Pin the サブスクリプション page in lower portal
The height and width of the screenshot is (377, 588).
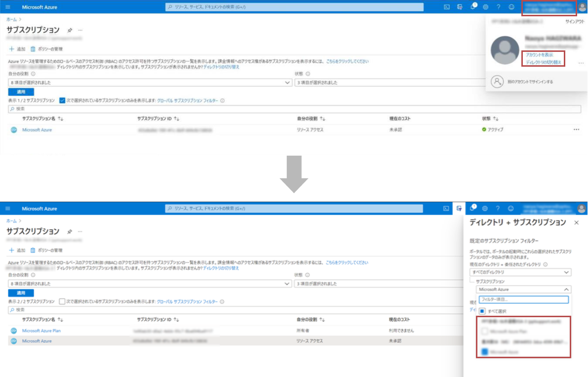pos(70,231)
